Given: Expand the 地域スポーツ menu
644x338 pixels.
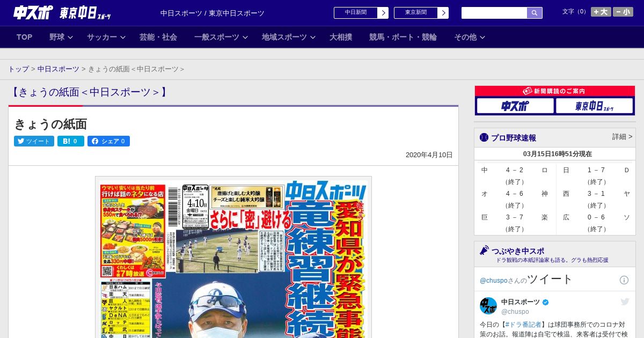Looking at the screenshot, I should [x=289, y=37].
